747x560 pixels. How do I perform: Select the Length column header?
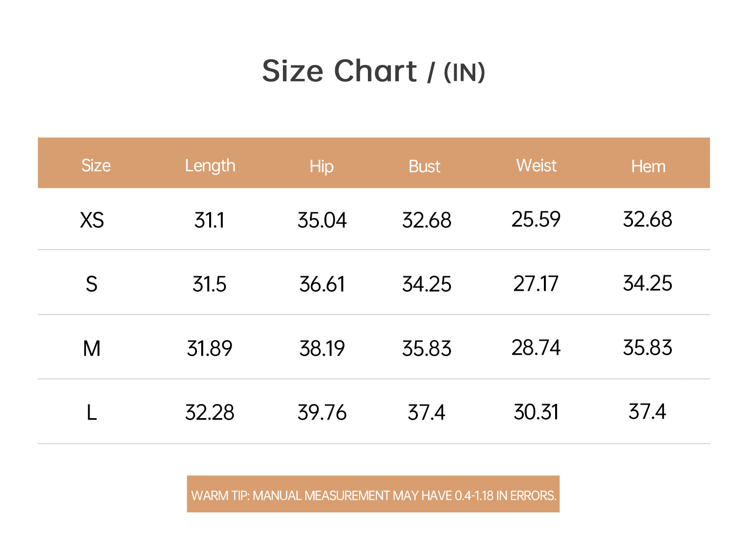tap(210, 166)
